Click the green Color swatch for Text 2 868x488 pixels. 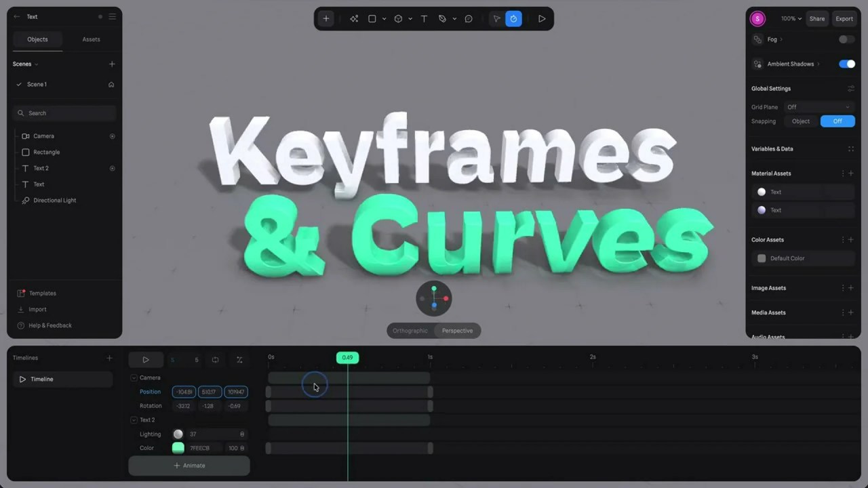[178, 447]
